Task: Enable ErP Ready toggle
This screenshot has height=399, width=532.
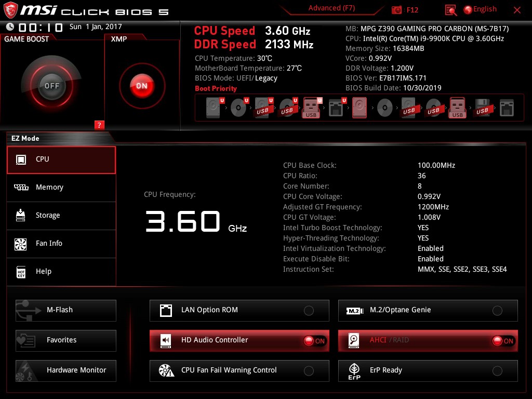Action: click(497, 371)
